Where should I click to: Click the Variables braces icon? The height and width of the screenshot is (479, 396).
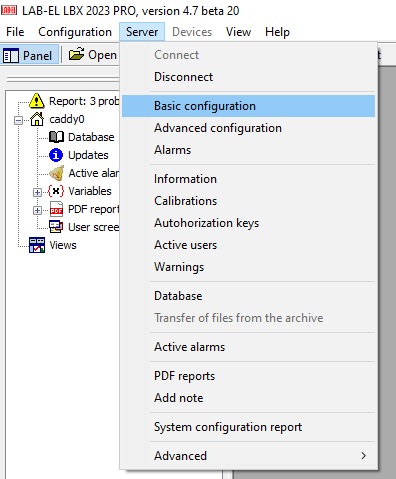[x=56, y=191]
